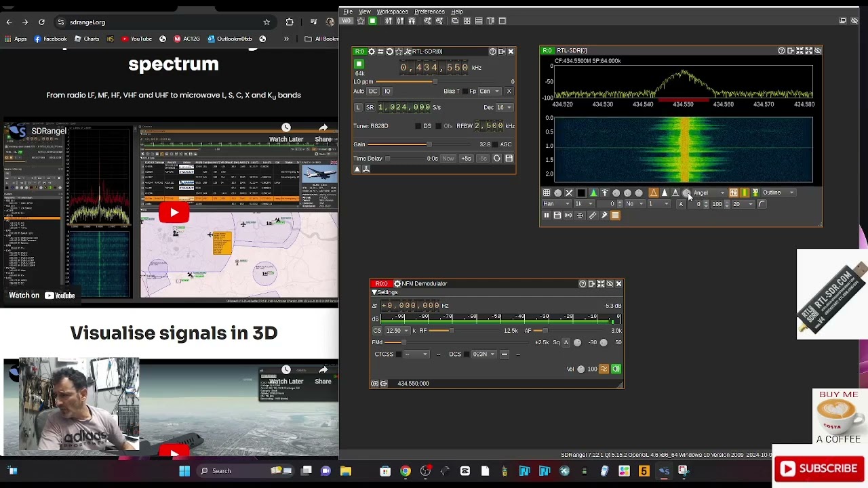Click the +5s time delay button
This screenshot has width=868, height=488.
coord(466,159)
